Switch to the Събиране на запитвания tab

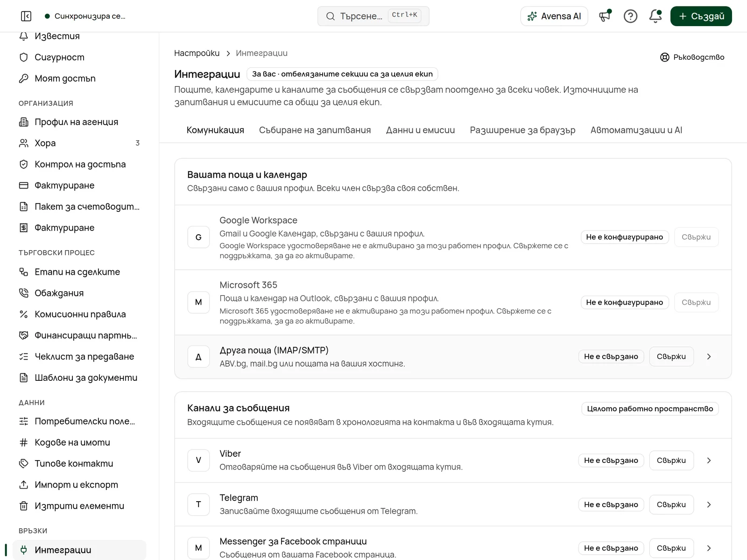pyautogui.click(x=315, y=130)
